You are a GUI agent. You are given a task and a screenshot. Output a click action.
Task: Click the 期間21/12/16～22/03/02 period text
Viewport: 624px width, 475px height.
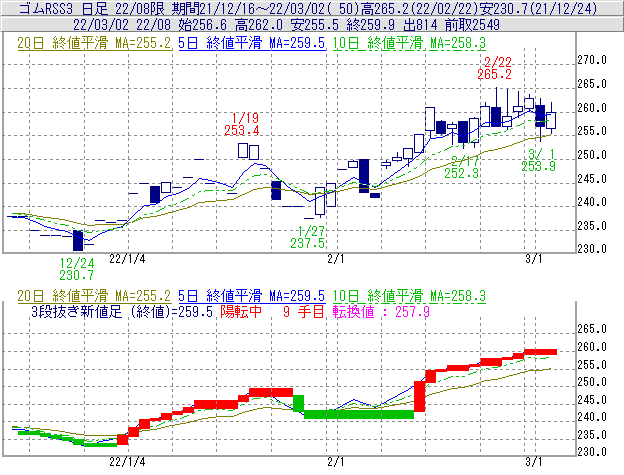tap(248, 8)
